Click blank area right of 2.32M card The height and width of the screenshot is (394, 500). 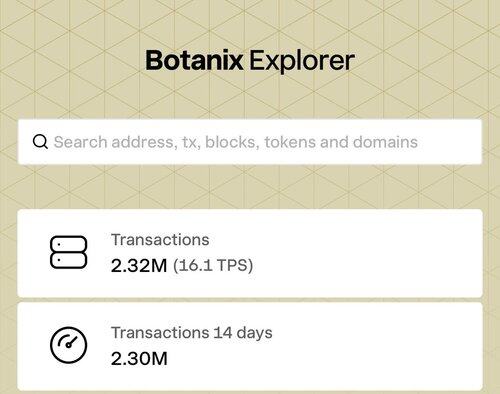click(x=367, y=253)
